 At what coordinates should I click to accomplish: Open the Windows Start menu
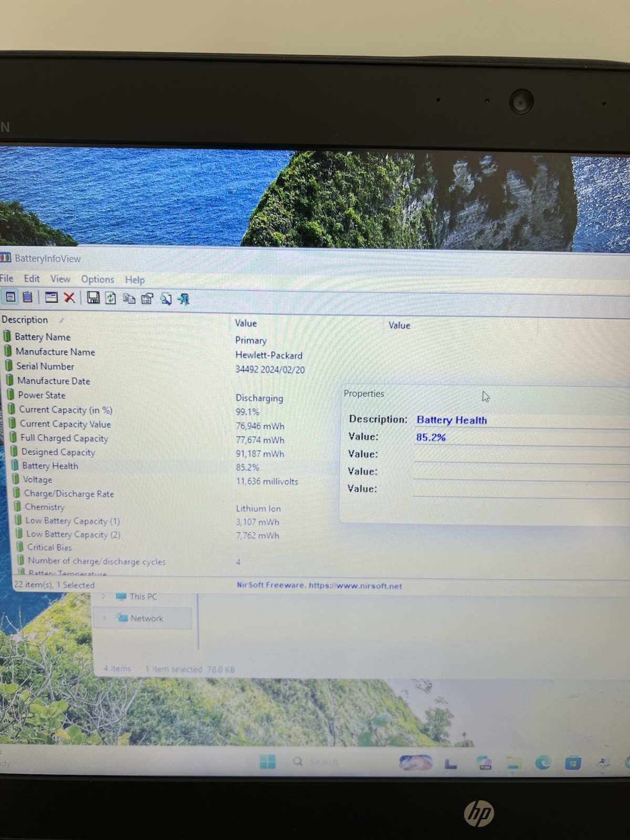coord(267,761)
